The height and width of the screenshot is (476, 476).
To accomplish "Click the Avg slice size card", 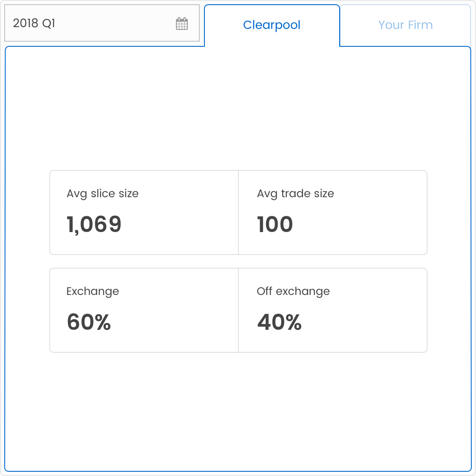I will [144, 212].
